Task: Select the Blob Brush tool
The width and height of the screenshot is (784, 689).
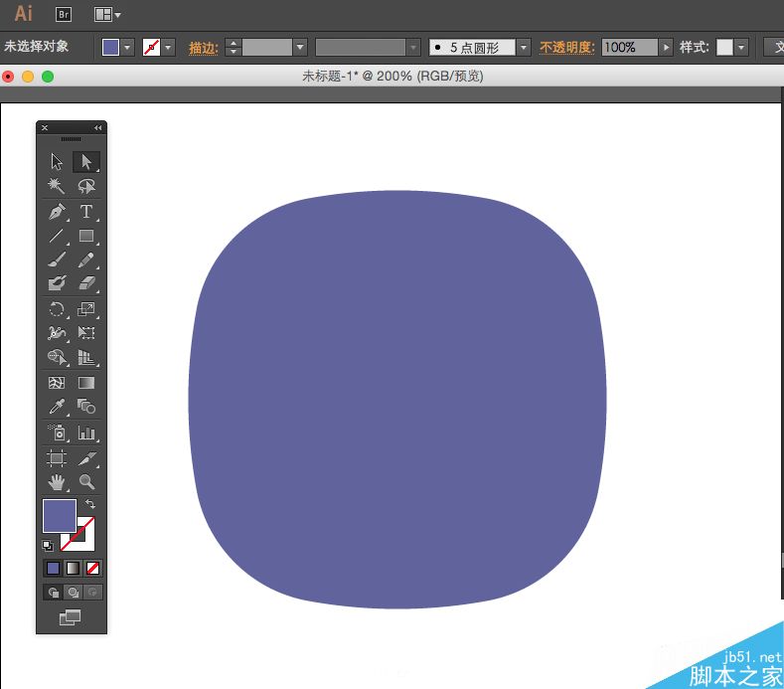Action: 57,283
